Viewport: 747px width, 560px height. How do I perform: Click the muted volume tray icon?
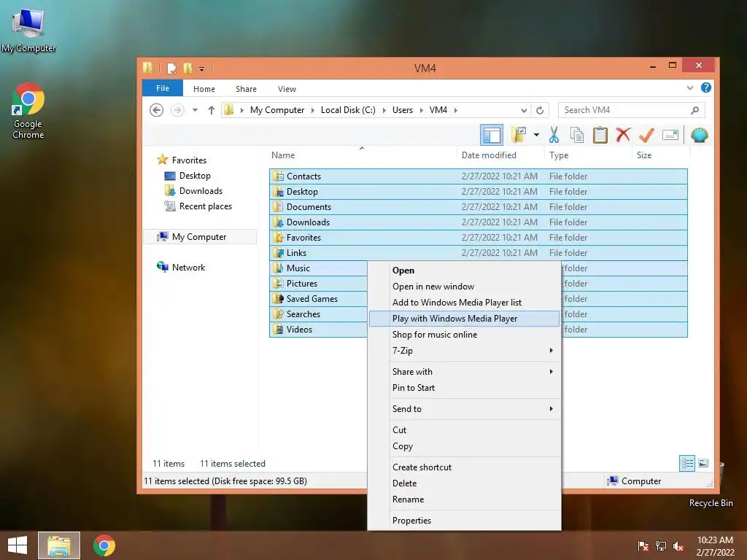point(678,546)
